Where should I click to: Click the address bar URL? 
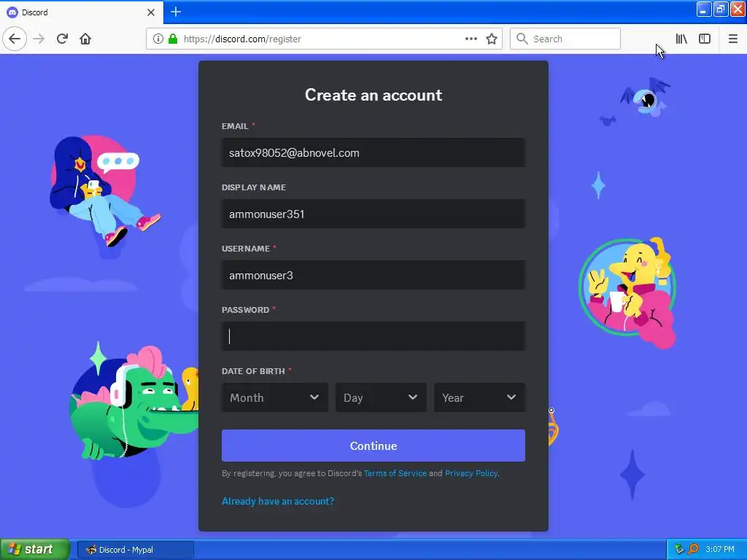pyautogui.click(x=242, y=39)
